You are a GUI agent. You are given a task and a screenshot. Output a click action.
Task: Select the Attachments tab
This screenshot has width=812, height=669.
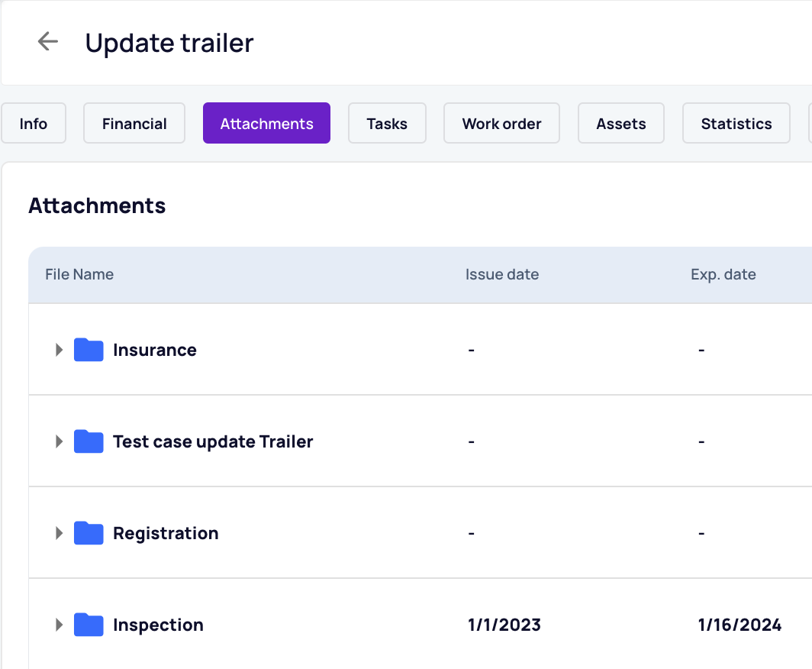pyautogui.click(x=266, y=123)
